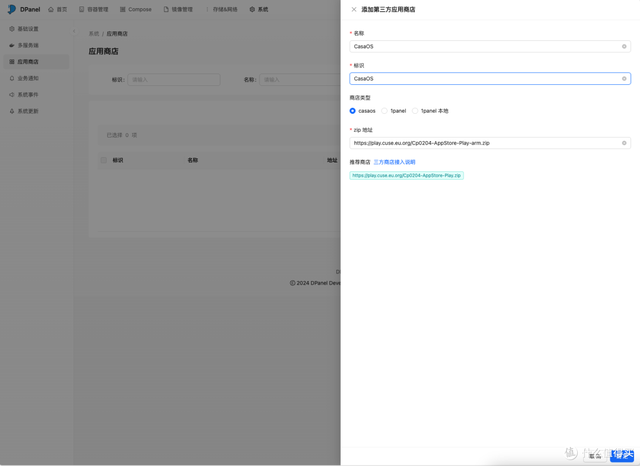Click the DPanel logo in the header
Viewport: 640px width, 466px height.
[x=24, y=9]
